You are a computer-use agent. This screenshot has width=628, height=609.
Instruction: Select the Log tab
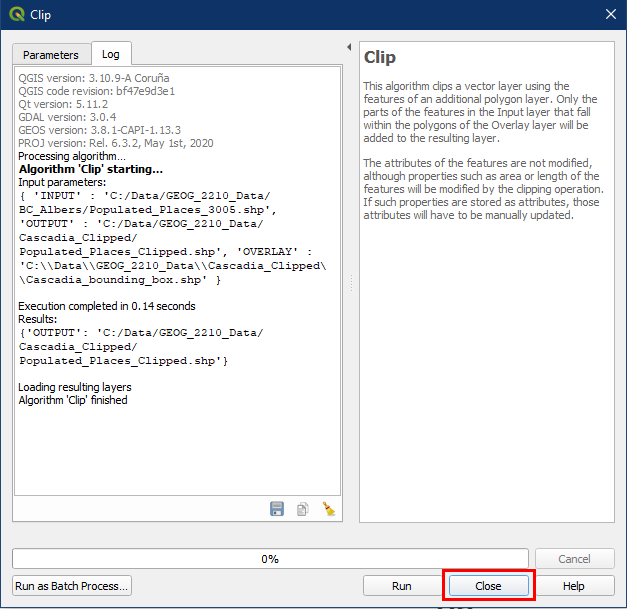(110, 55)
